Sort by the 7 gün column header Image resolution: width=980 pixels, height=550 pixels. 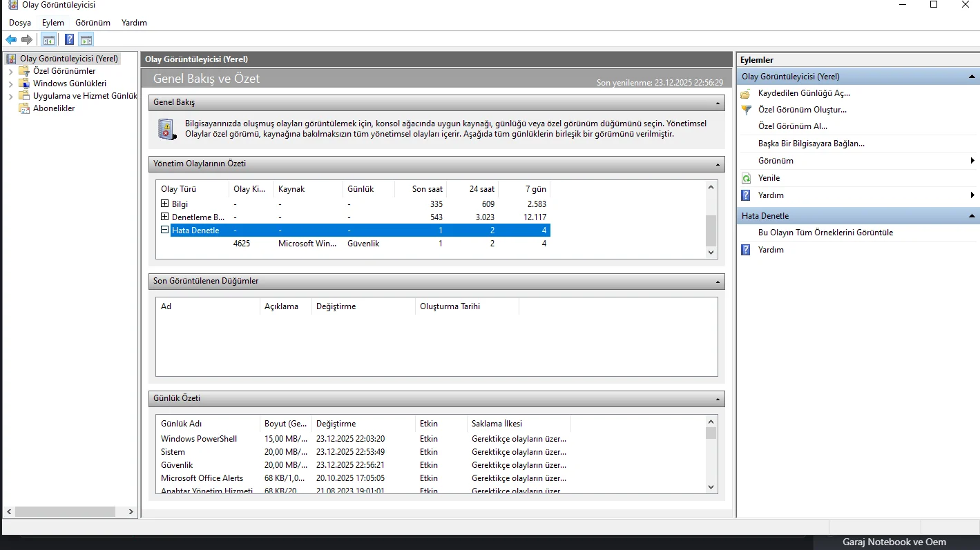[524, 189]
